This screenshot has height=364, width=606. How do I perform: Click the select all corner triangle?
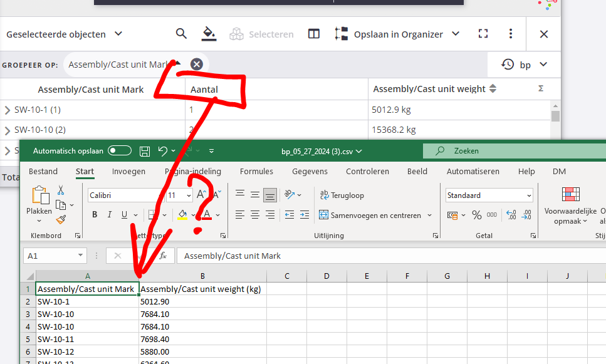(x=29, y=276)
